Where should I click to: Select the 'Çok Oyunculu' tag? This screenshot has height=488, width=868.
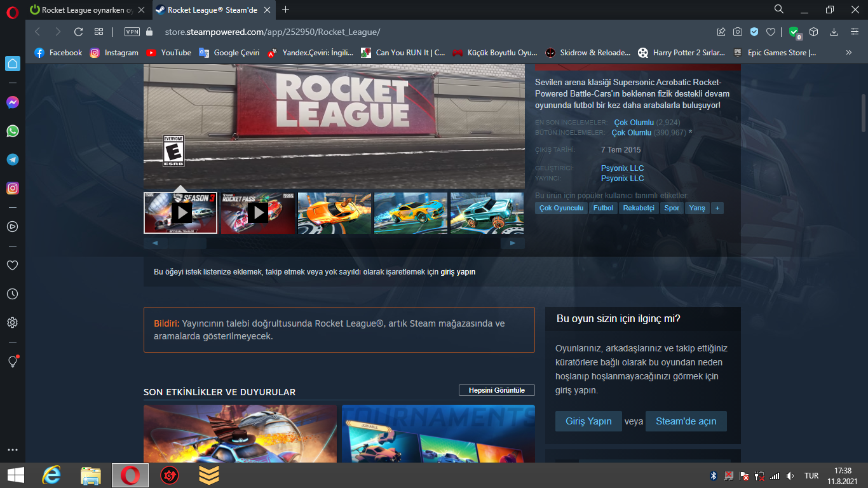click(x=561, y=208)
